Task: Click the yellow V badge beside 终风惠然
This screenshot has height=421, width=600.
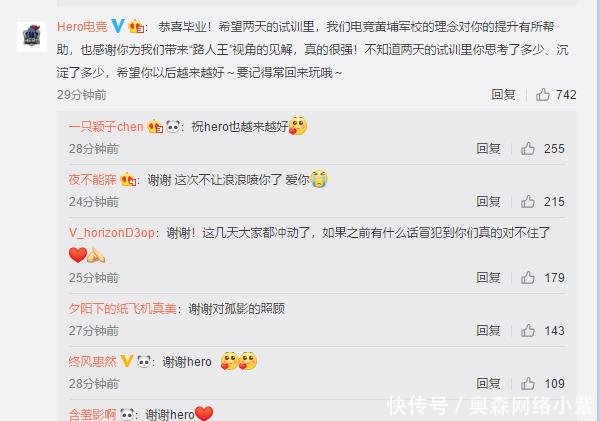Action: coord(127,361)
